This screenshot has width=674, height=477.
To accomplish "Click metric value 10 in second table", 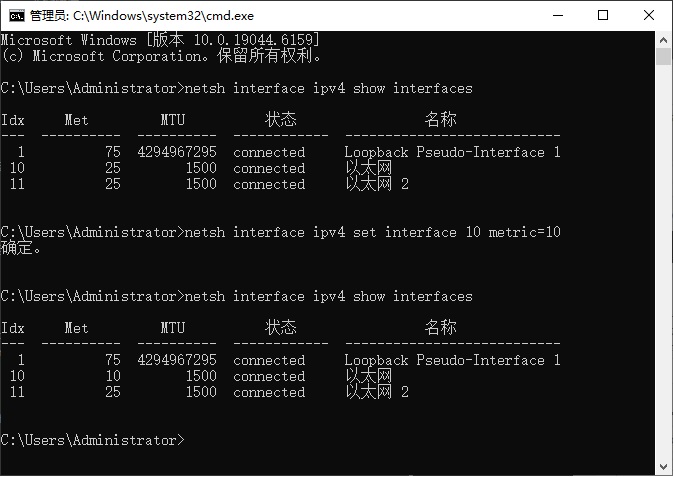I will click(113, 376).
